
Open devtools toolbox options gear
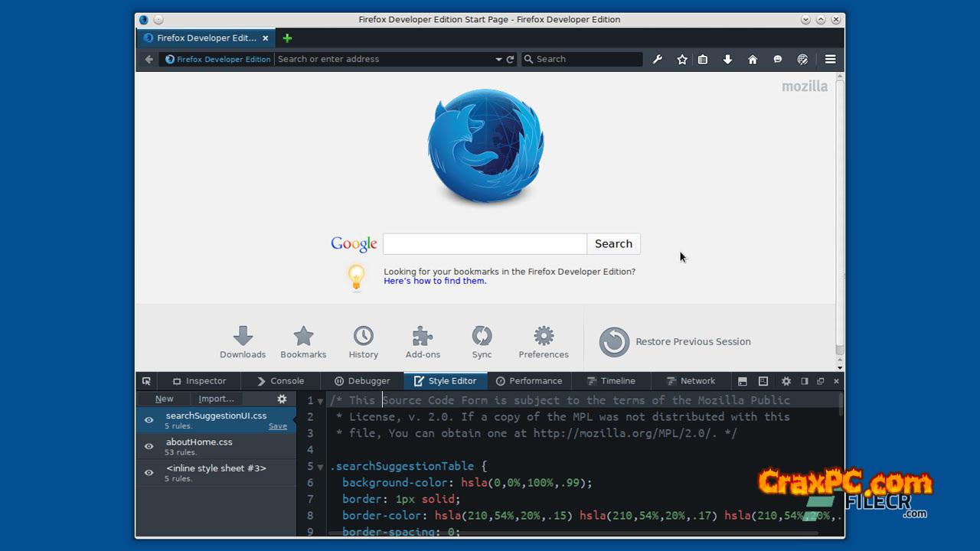click(x=786, y=381)
